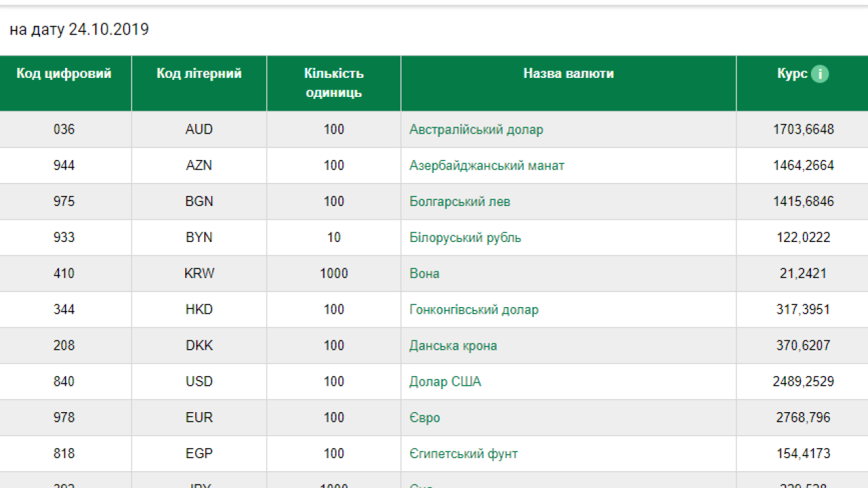Click the Код літерний column header
This screenshot has height=488, width=868.
(199, 74)
